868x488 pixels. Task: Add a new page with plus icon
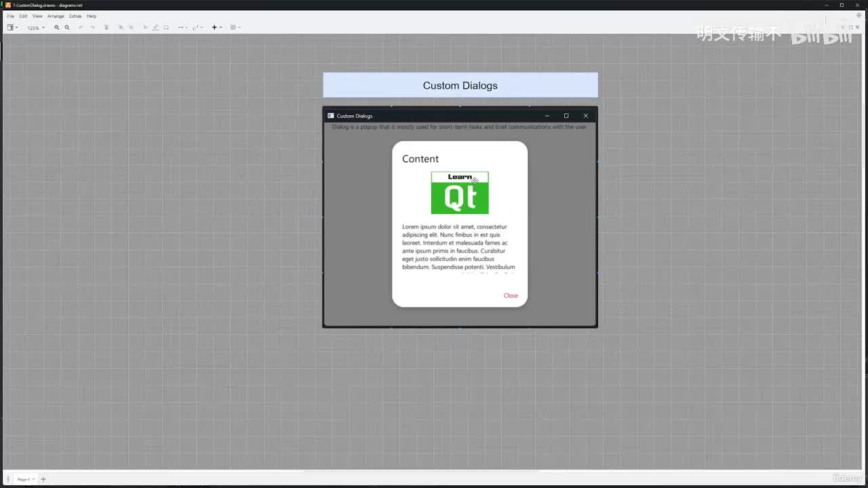pyautogui.click(x=43, y=479)
